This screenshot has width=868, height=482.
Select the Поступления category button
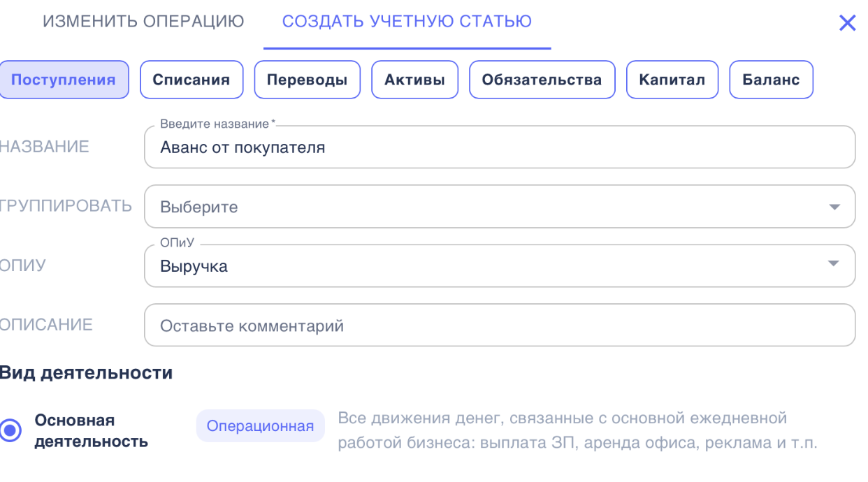tap(64, 79)
